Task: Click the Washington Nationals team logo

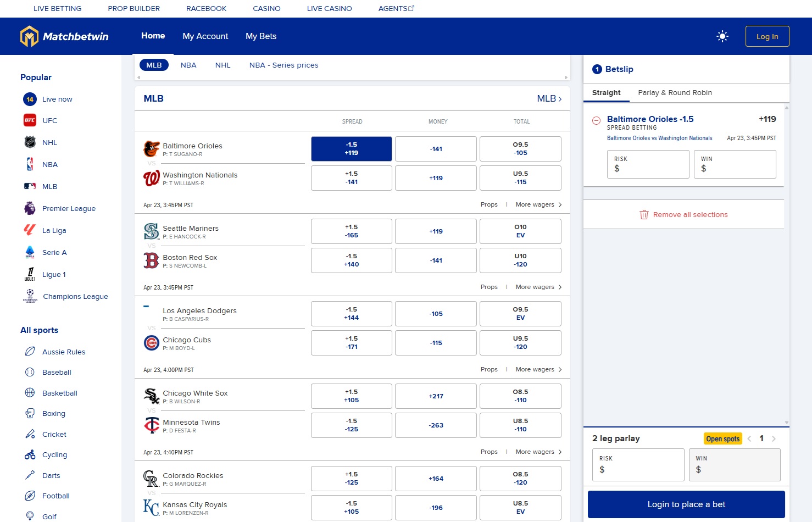Action: 151,178
